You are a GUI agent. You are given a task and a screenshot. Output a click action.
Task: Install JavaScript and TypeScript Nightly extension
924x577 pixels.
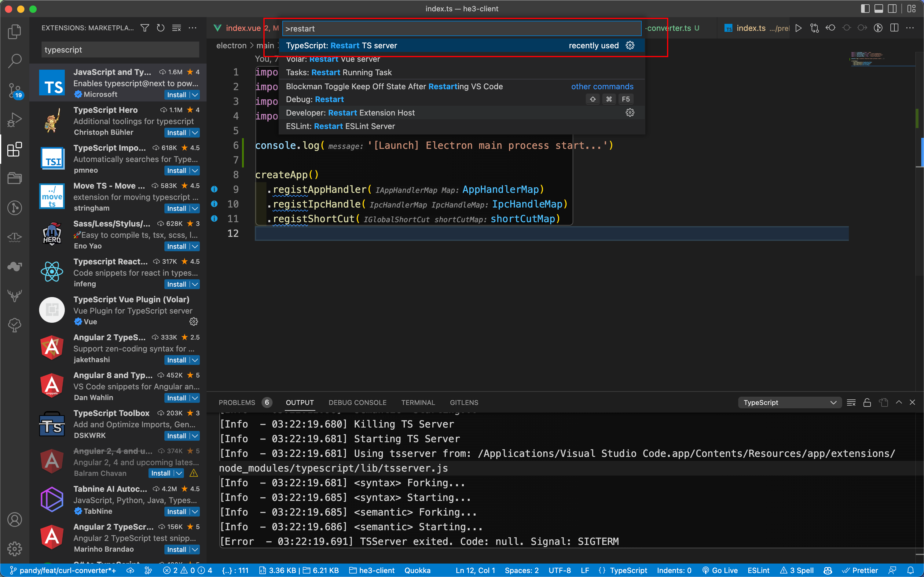pyautogui.click(x=176, y=95)
